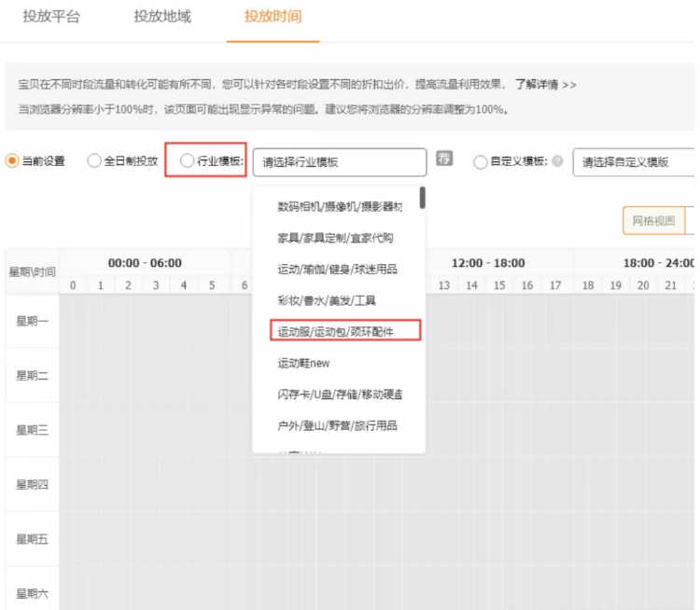Click the hour 5 column header
This screenshot has width=700, height=610.
[x=212, y=285]
